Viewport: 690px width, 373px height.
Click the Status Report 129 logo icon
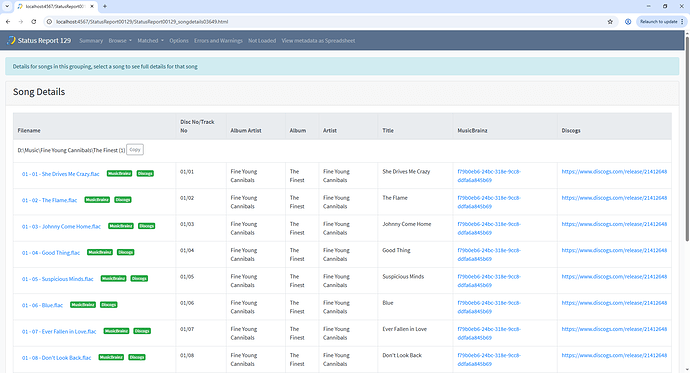(x=11, y=40)
